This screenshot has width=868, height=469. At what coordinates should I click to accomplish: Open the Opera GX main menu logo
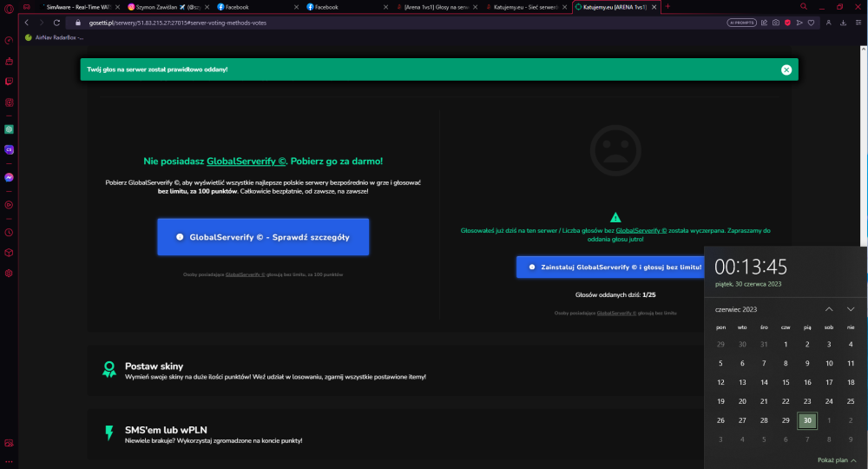(x=9, y=8)
